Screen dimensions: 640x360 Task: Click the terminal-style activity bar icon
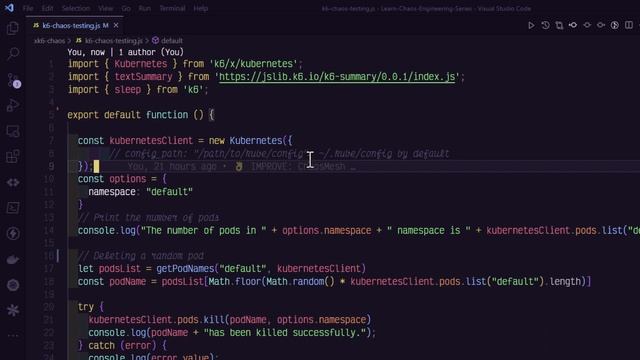(13, 208)
